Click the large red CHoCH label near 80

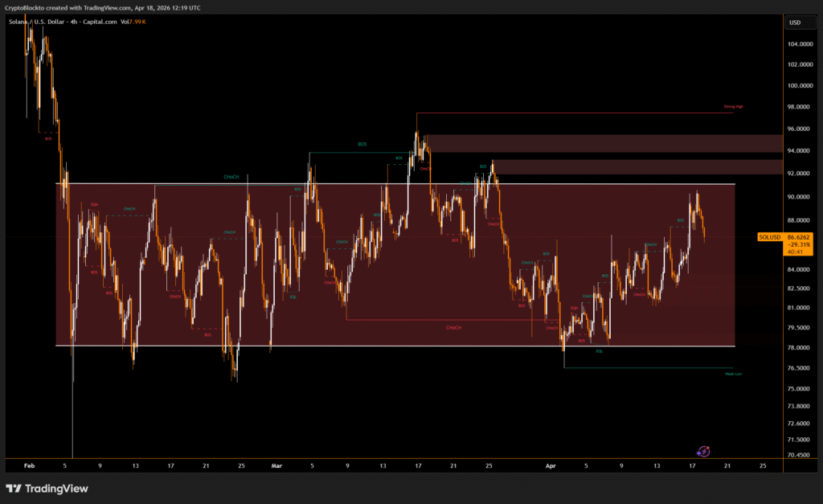(454, 328)
